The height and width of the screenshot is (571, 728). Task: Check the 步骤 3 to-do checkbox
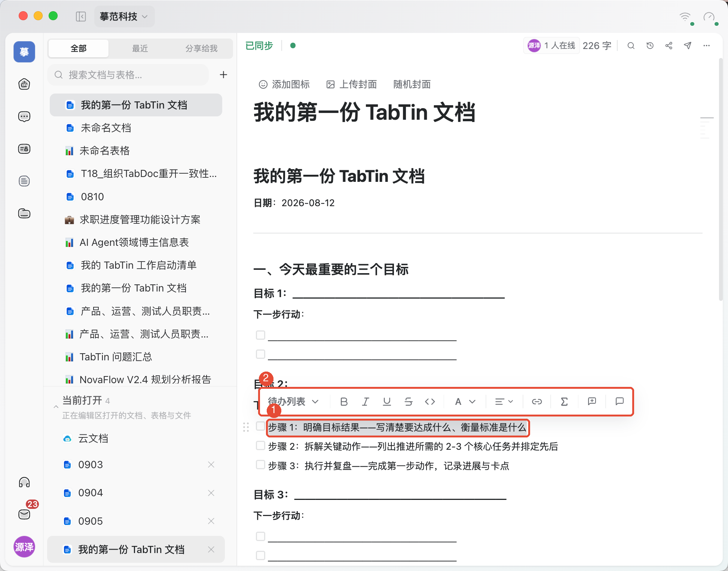click(x=260, y=465)
